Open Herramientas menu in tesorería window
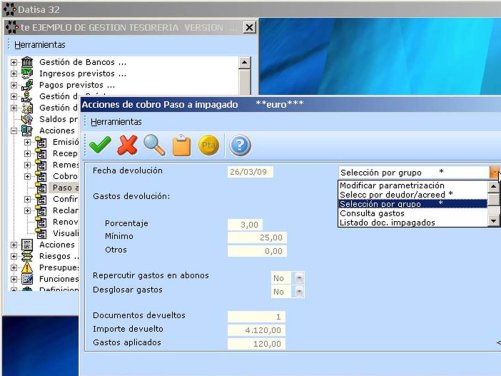This screenshot has width=501, height=376. point(40,45)
